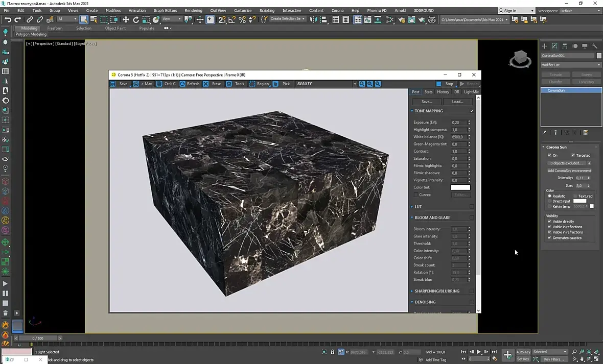Screen dimensions: 603x364
Task: Select the Move tool in toolbar
Action: coord(126,19)
